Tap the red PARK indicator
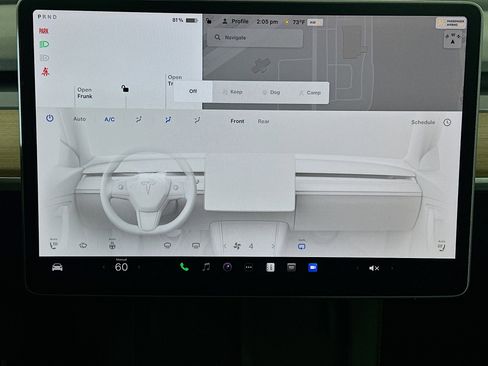This screenshot has height=366, width=488. [x=44, y=31]
